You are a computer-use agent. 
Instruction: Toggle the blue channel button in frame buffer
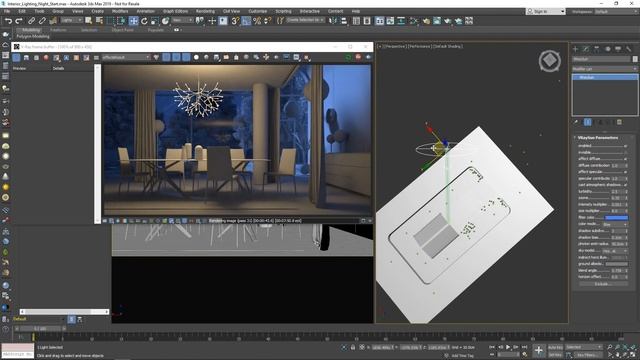point(186,57)
